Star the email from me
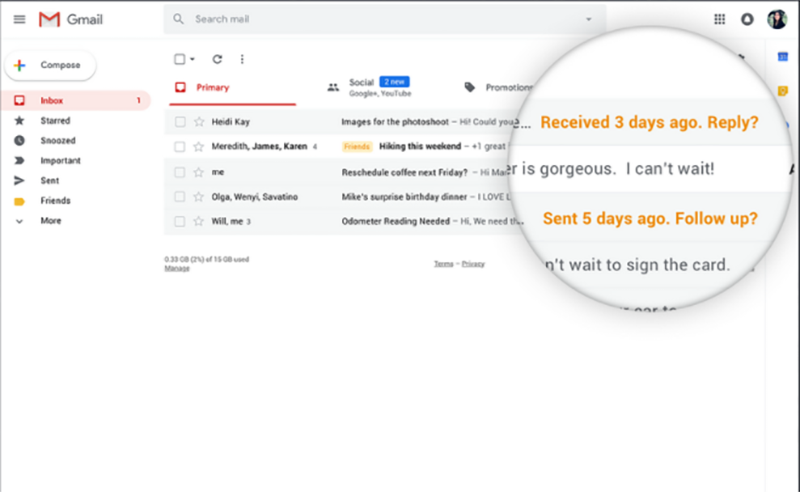 [199, 172]
